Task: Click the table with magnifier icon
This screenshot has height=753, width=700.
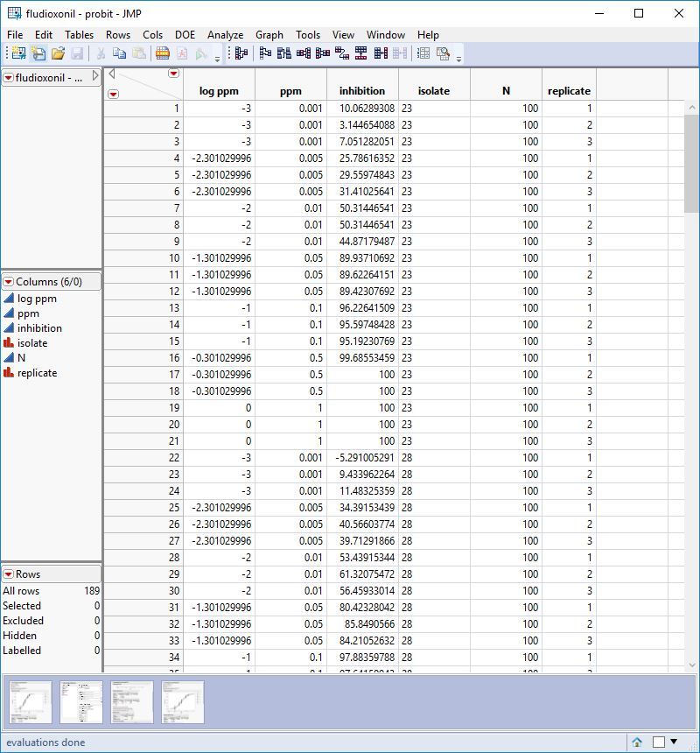Action: [443, 53]
